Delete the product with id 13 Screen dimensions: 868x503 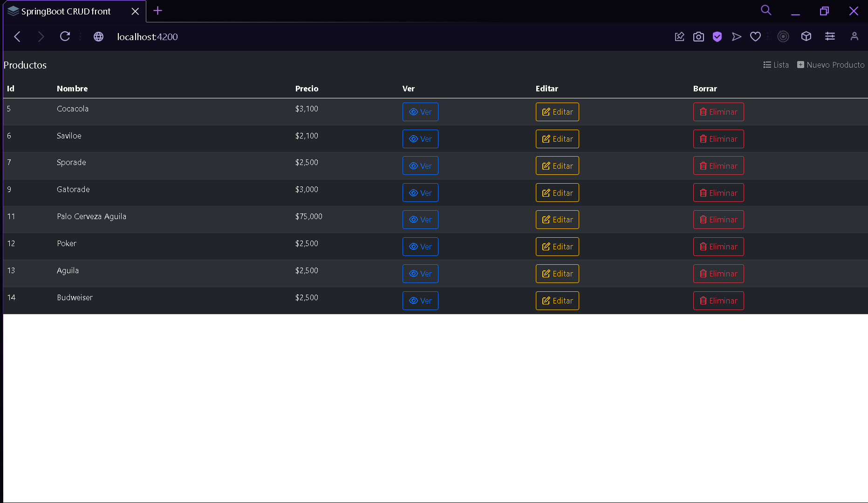point(718,274)
